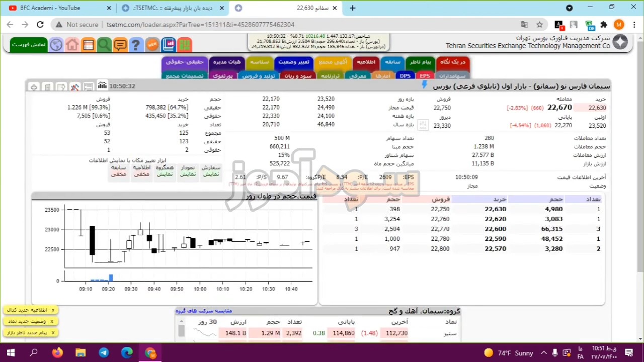
Task: Open the پورتفوی tab
Action: (x=222, y=76)
